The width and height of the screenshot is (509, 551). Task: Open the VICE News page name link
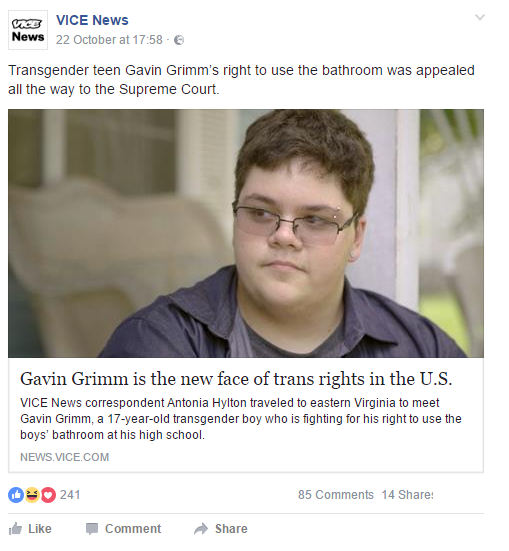coord(92,20)
